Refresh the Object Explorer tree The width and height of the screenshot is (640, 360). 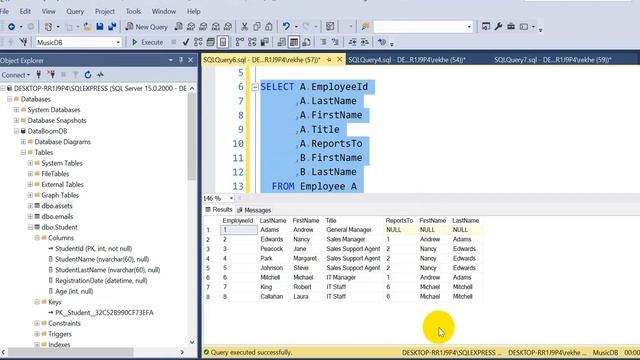point(88,75)
